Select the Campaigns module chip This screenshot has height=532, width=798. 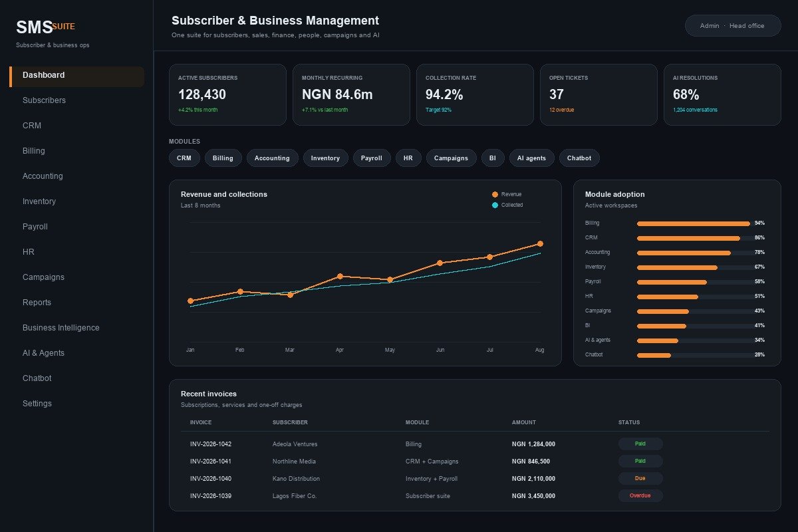point(452,158)
